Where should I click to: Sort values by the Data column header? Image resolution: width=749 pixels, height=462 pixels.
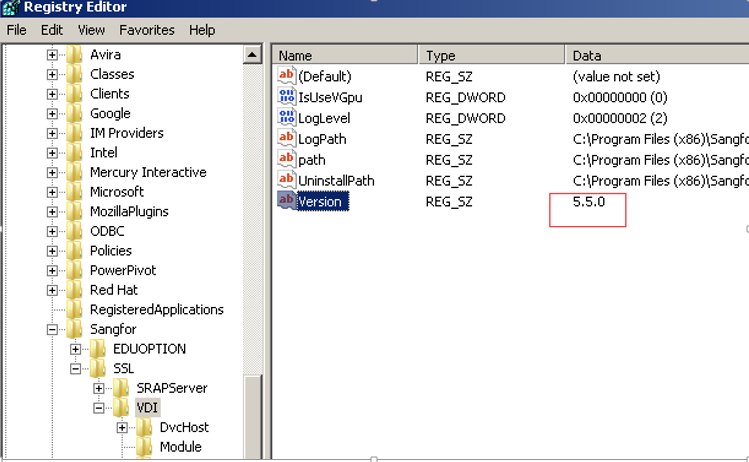click(x=657, y=55)
